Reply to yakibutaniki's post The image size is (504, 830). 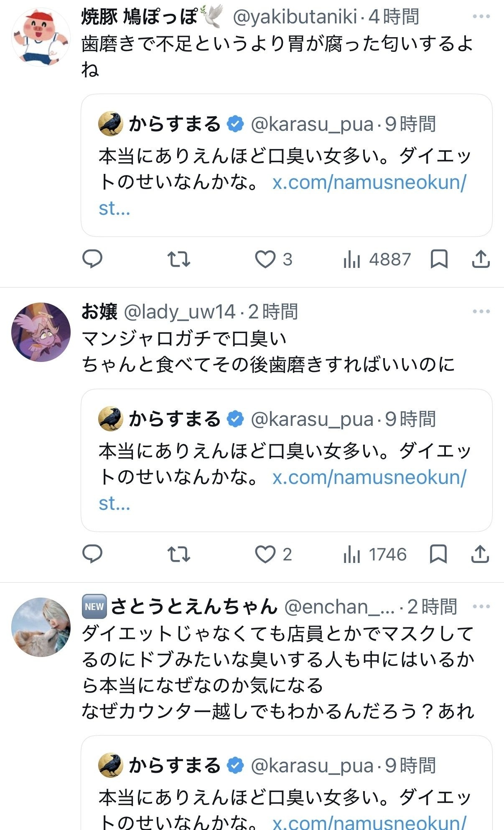[x=92, y=259]
